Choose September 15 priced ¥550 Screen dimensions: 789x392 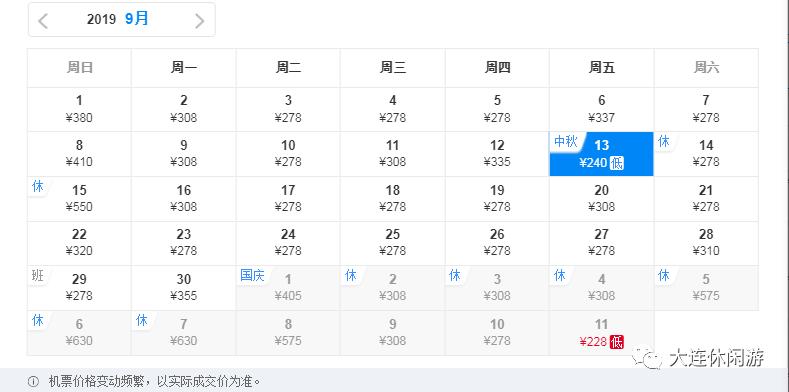pyautogui.click(x=79, y=199)
